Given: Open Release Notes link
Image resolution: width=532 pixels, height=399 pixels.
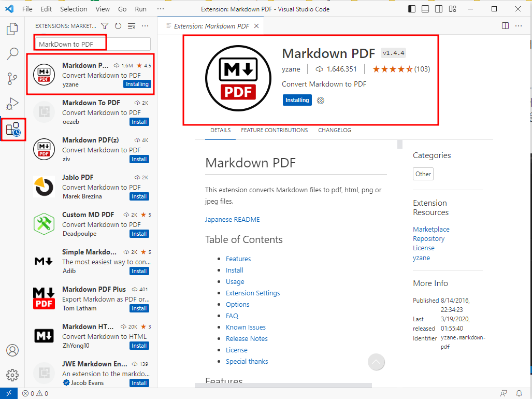Looking at the screenshot, I should [247, 338].
